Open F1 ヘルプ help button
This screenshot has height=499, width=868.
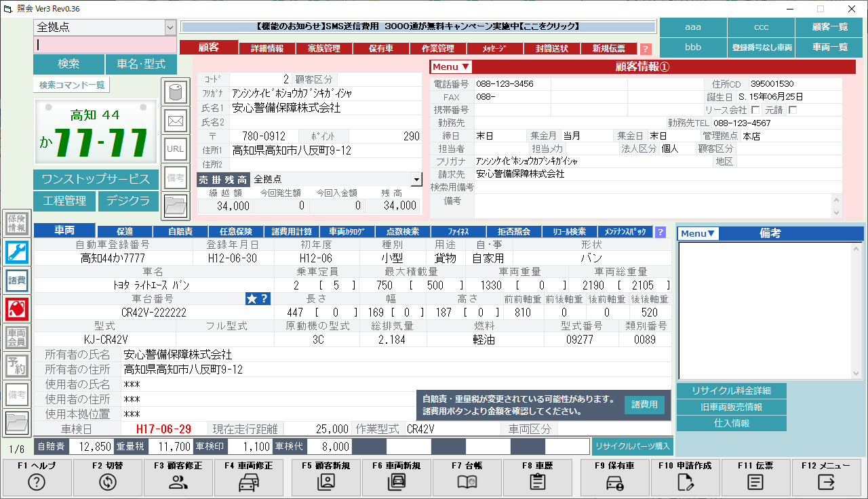[37, 477]
